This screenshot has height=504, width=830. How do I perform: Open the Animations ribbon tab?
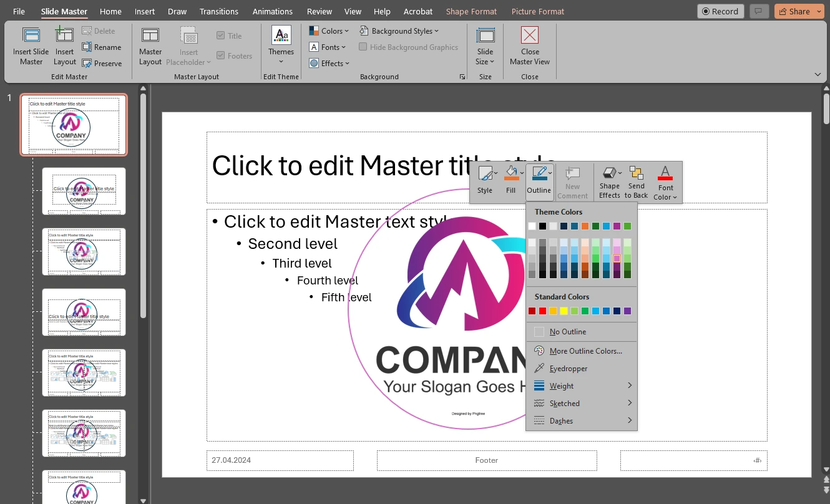tap(272, 11)
